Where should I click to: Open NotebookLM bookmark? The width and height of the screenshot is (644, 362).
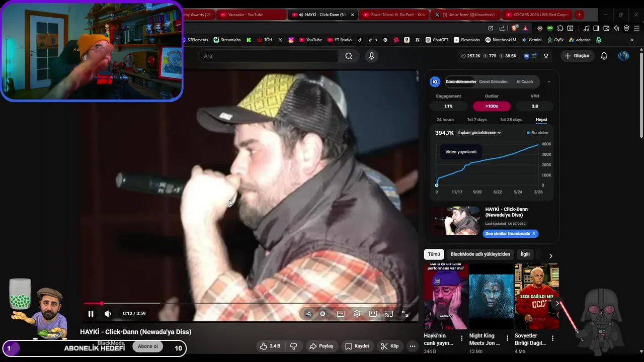501,40
